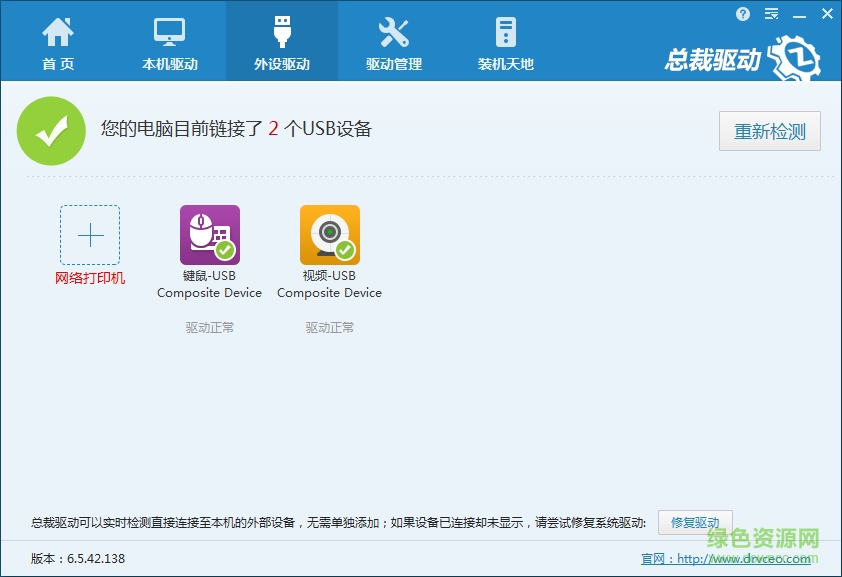Image resolution: width=842 pixels, height=577 pixels.
Task: Select the 键鼠-USB Composite Device icon
Action: point(210,235)
